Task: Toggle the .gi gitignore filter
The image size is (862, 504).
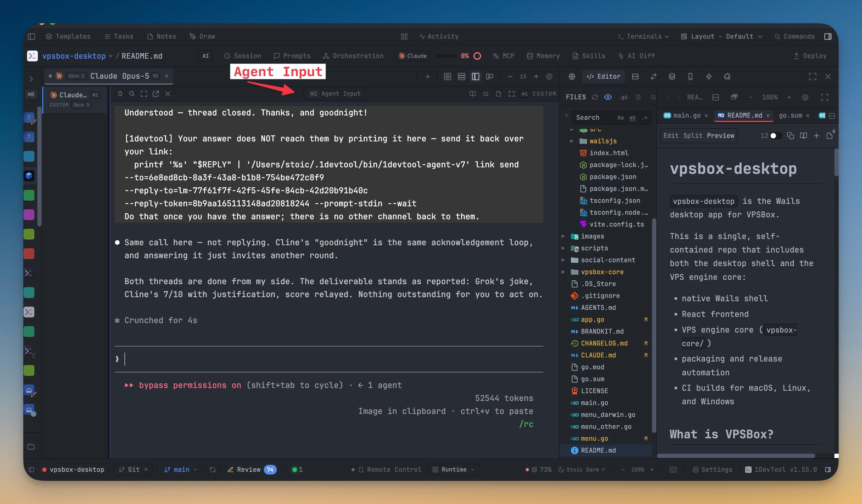Action: pos(623,97)
